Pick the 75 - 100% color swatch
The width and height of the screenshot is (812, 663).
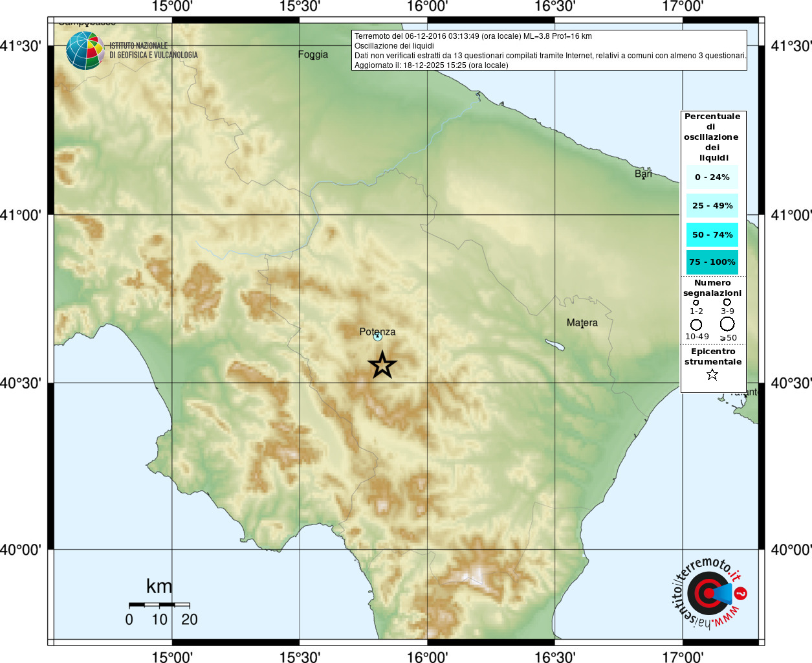[712, 262]
